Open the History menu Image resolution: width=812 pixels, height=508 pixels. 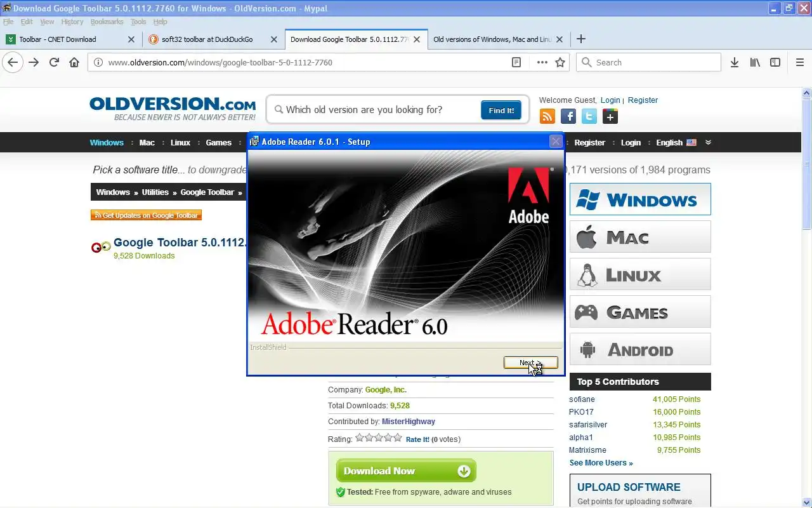point(72,22)
